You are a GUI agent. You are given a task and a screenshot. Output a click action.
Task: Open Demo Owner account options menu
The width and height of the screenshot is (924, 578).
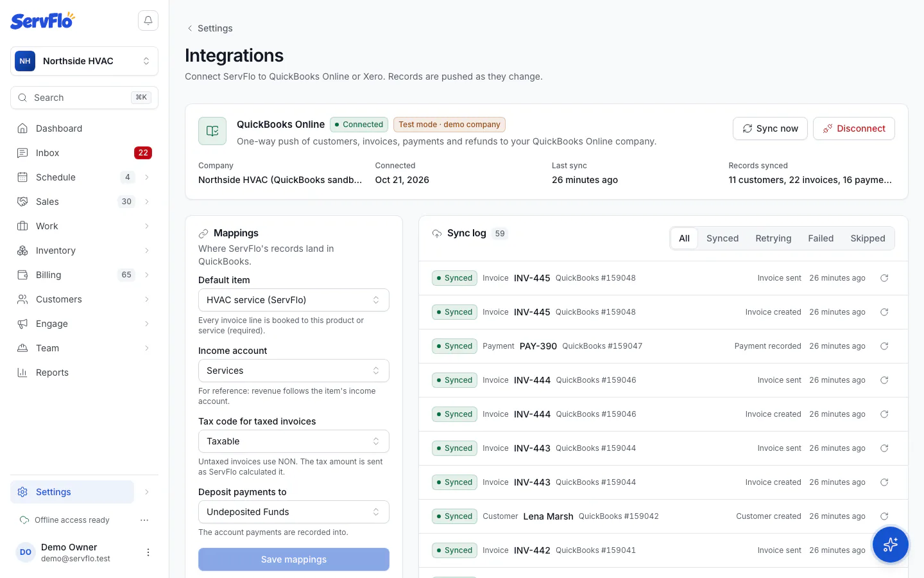(148, 552)
